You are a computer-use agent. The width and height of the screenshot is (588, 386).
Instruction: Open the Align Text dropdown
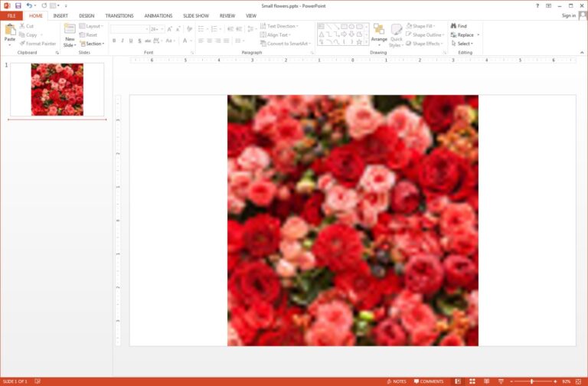[x=276, y=35]
